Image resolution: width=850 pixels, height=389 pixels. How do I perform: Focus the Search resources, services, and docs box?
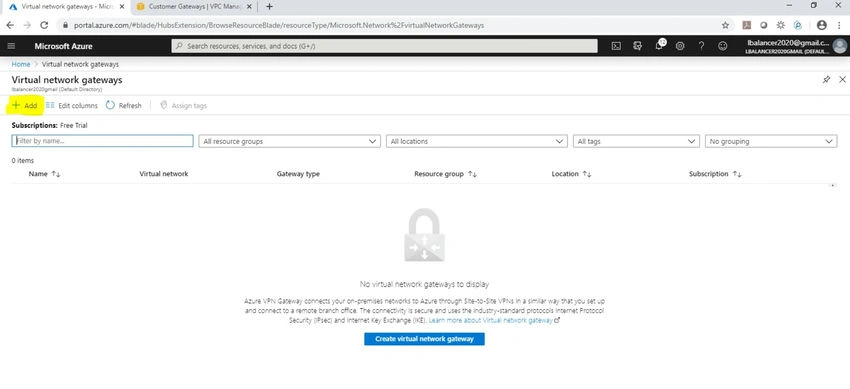coord(384,46)
